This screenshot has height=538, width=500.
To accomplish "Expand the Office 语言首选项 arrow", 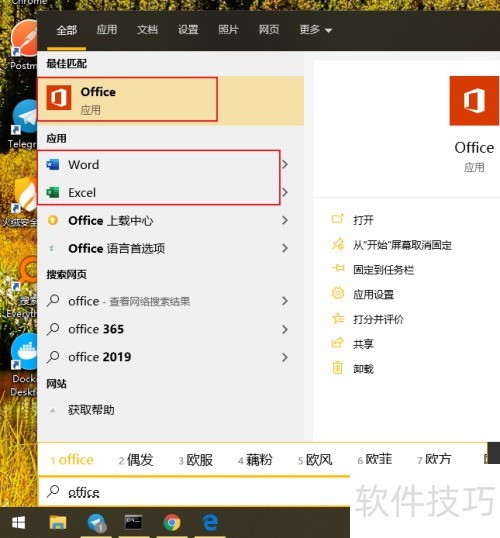I will pos(285,248).
